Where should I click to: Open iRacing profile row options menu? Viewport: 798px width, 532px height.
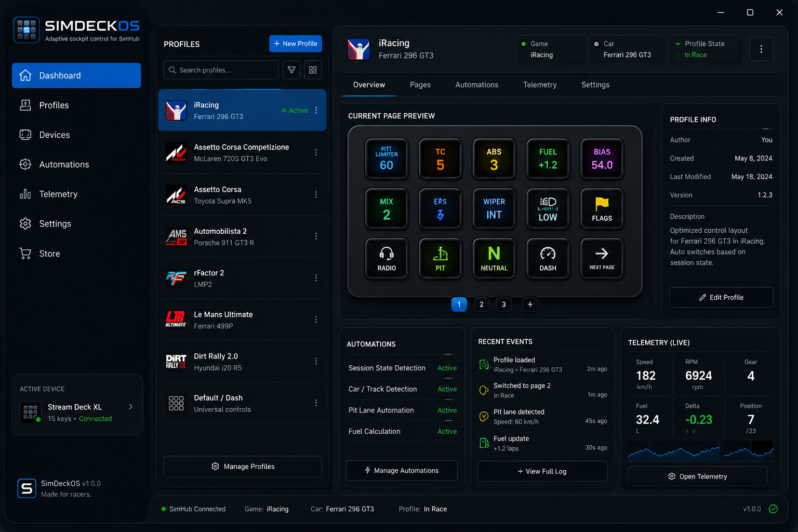pyautogui.click(x=316, y=111)
